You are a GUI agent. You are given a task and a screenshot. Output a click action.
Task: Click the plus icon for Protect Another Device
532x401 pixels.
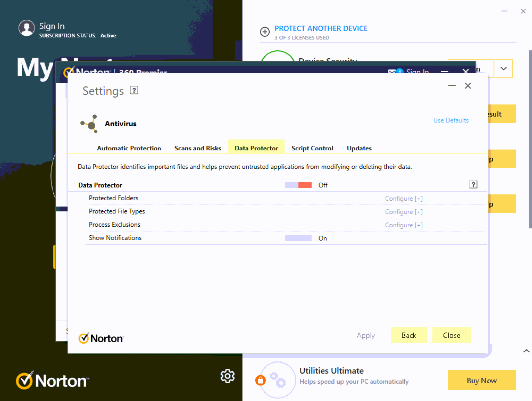pos(265,32)
